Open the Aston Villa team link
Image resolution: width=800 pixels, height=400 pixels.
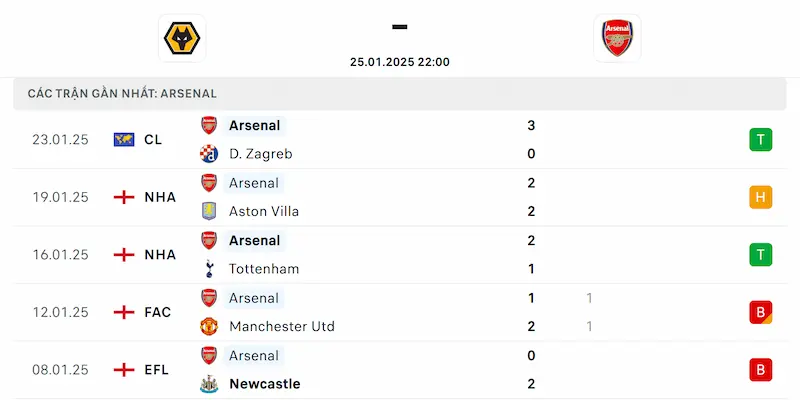(x=264, y=211)
